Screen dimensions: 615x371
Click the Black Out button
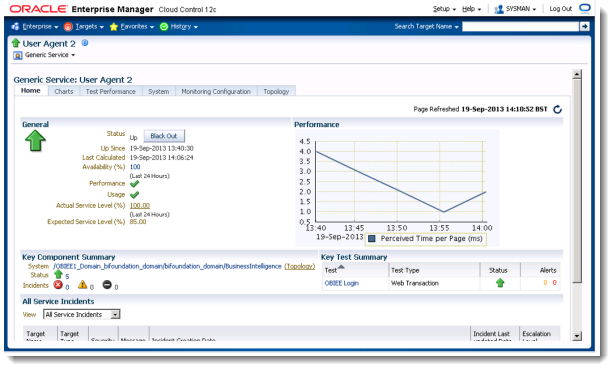[x=164, y=136]
